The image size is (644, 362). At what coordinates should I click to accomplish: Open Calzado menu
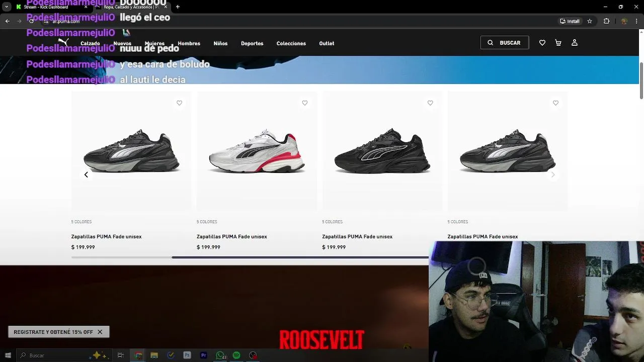[x=90, y=43]
